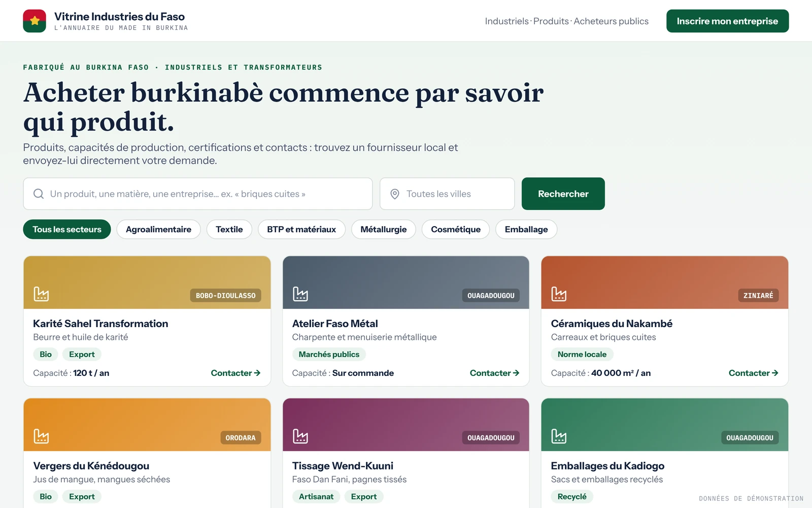This screenshot has height=508, width=812.
Task: Click the magnifier icon in the search field
Action: pos(39,194)
